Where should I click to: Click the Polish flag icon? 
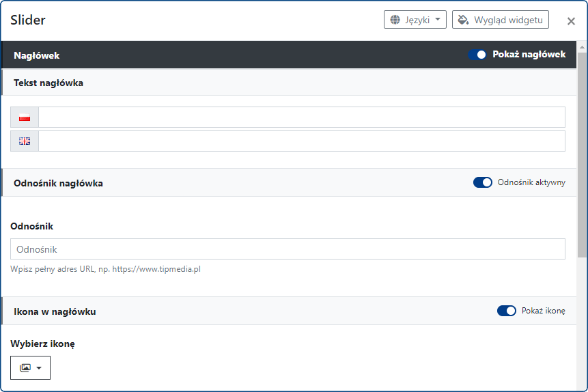[25, 117]
